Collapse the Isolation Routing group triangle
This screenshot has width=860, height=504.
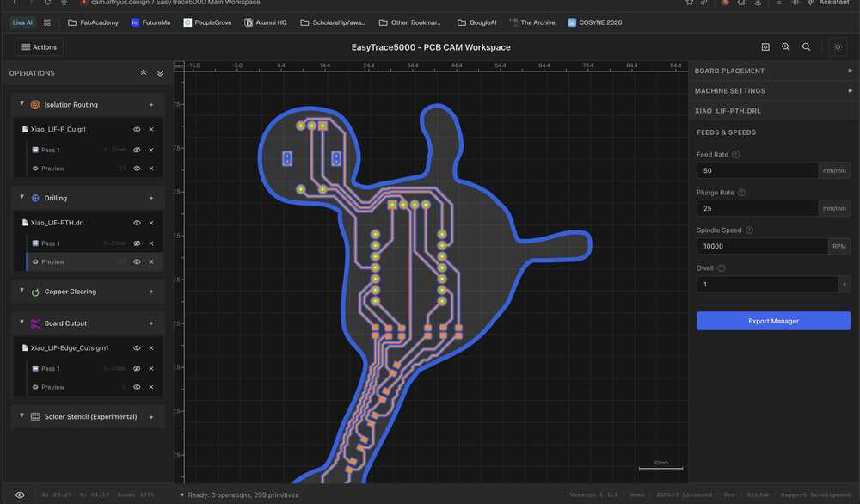pyautogui.click(x=22, y=103)
